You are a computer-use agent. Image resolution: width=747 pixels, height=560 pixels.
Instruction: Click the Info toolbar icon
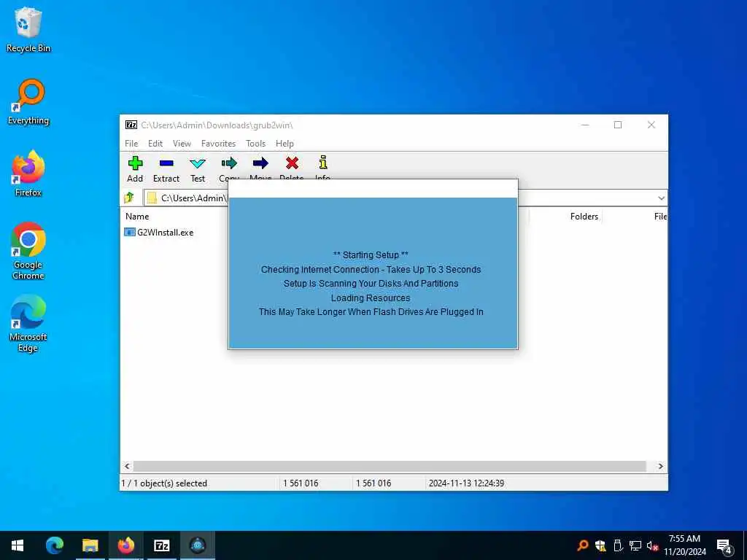pyautogui.click(x=323, y=163)
